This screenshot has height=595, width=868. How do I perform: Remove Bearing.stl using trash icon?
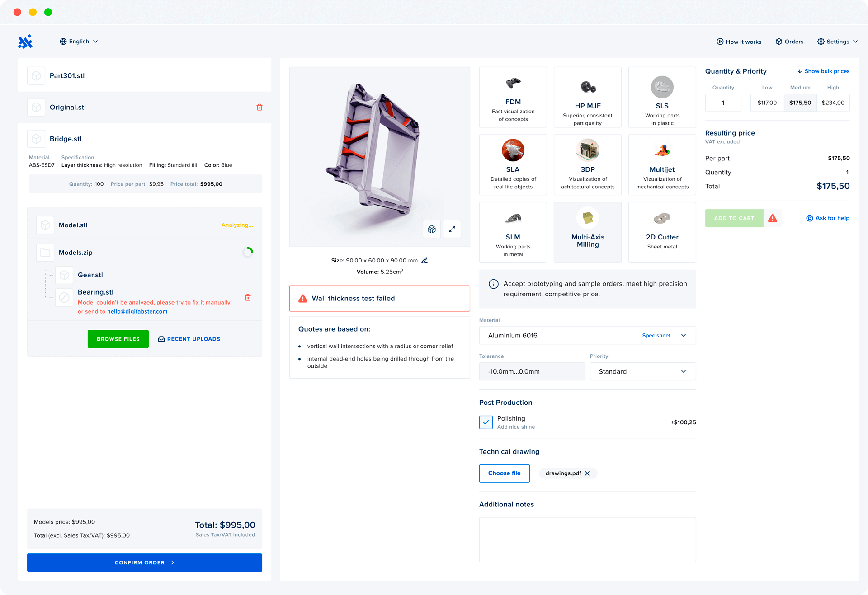[x=248, y=297]
